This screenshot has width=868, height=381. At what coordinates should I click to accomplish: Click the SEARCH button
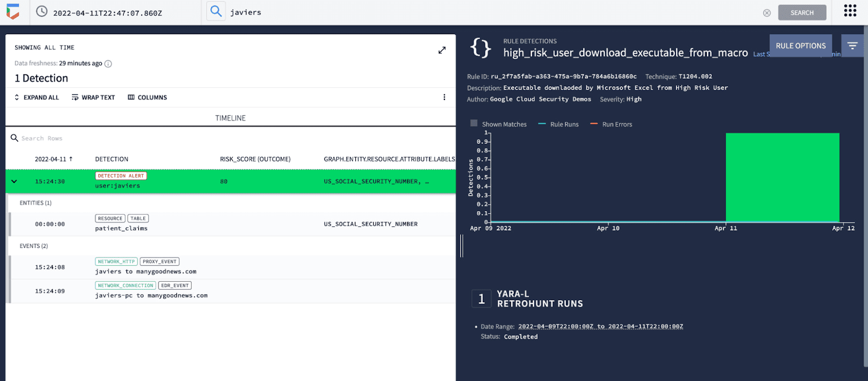click(802, 12)
